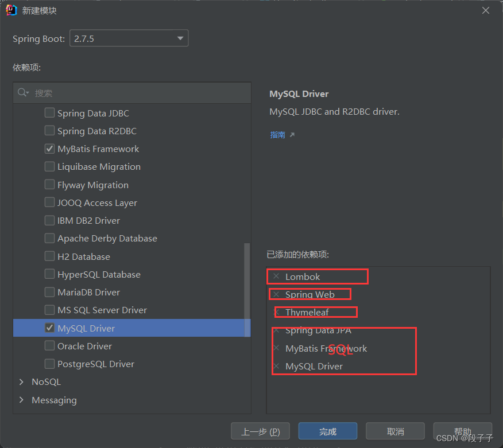Enable MS SQL Server Driver checkbox
This screenshot has width=503, height=448.
point(49,310)
